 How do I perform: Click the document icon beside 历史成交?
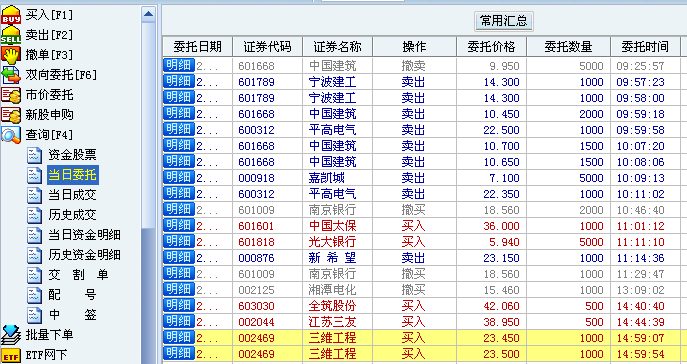34,215
